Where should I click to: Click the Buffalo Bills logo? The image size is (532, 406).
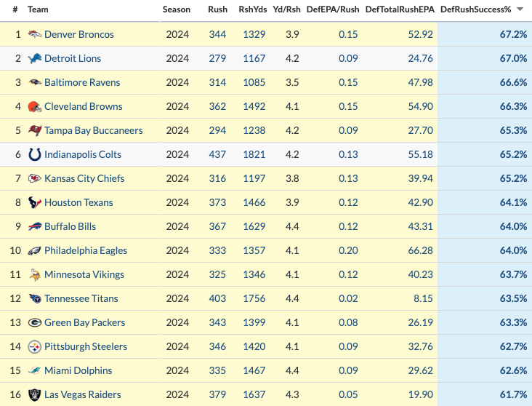(x=35, y=226)
